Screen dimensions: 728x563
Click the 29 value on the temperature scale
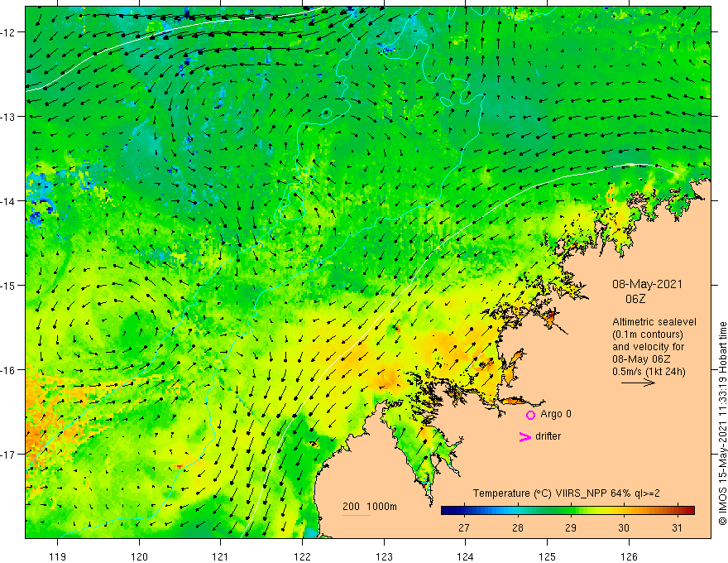click(x=571, y=527)
